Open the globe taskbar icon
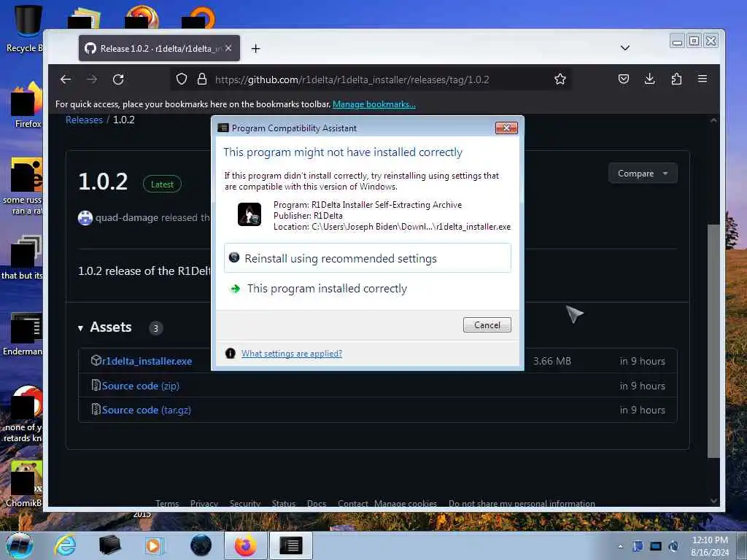This screenshot has width=747, height=560. tap(201, 545)
